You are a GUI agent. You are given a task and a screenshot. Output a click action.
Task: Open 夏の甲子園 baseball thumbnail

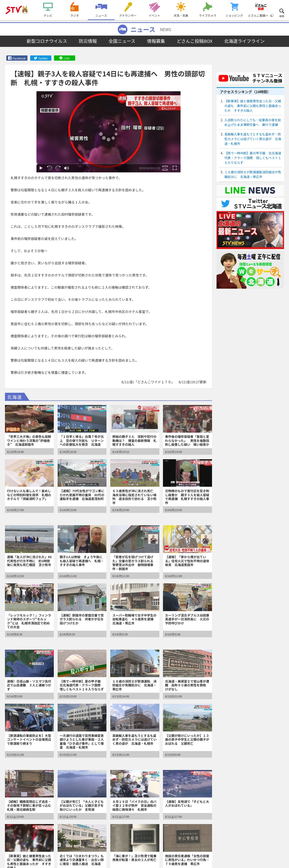(82, 663)
